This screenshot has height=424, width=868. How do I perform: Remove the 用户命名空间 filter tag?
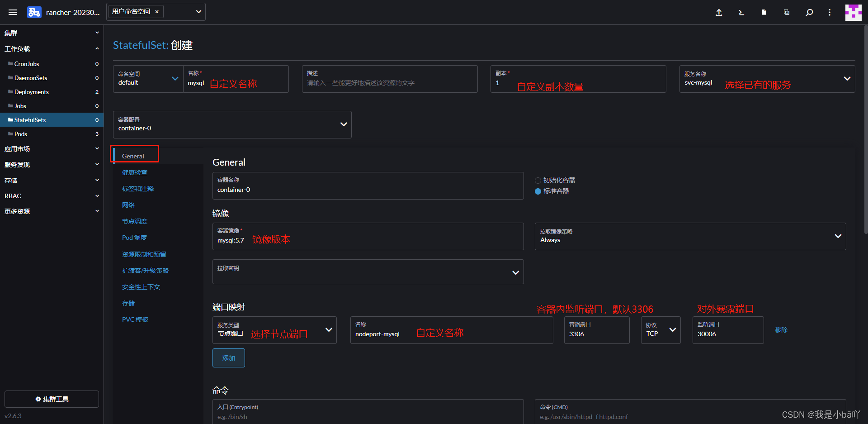[157, 12]
